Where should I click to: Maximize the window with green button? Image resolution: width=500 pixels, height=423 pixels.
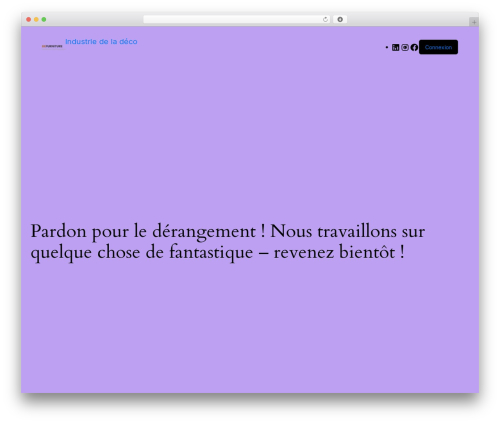click(44, 20)
